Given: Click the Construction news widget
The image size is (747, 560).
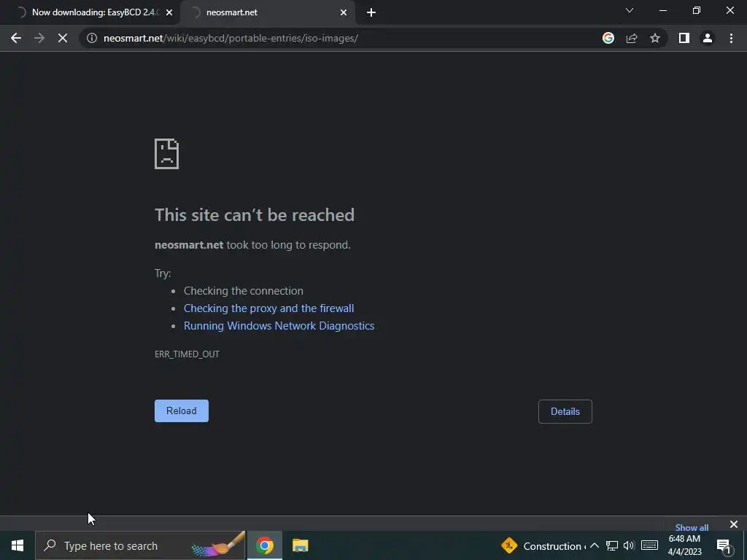Looking at the screenshot, I should point(543,545).
